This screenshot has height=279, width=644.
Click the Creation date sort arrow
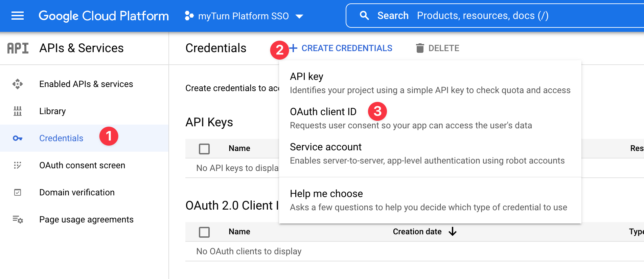[453, 232]
